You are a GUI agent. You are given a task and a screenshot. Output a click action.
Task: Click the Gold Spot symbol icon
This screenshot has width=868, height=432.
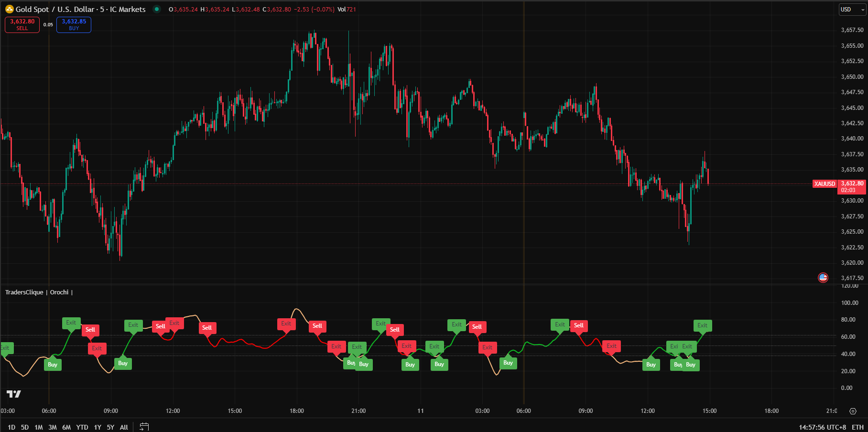point(9,9)
